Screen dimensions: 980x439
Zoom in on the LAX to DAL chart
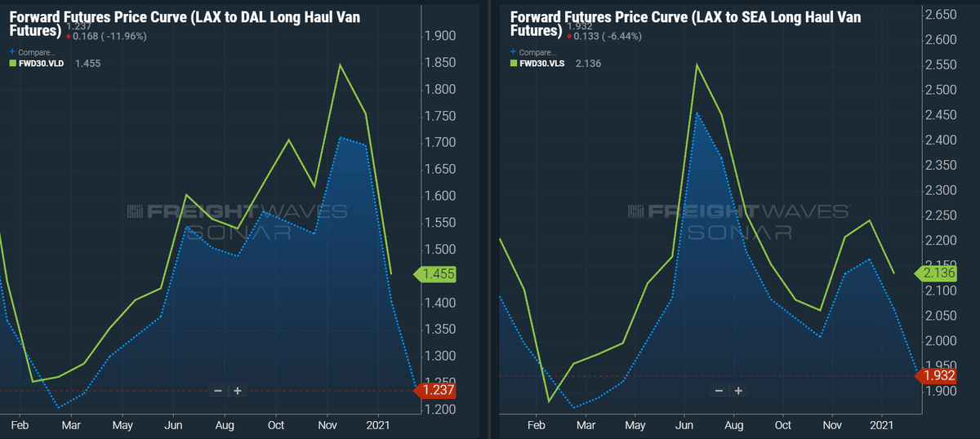pos(238,391)
